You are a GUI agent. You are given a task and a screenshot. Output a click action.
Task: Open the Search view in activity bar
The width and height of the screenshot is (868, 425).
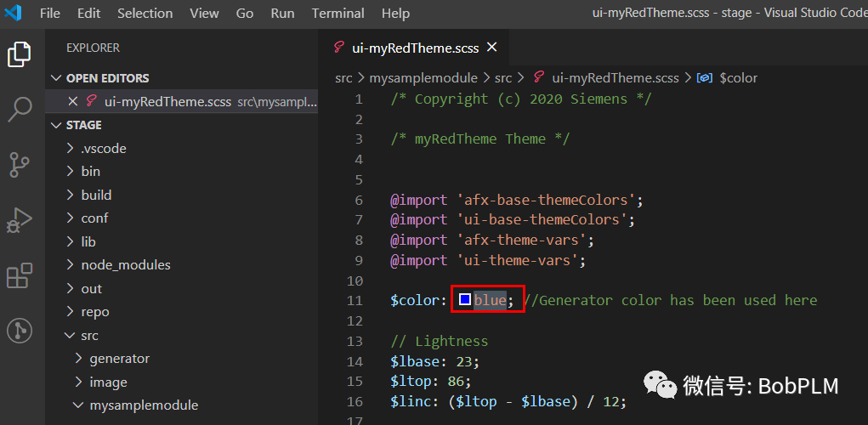point(20,110)
